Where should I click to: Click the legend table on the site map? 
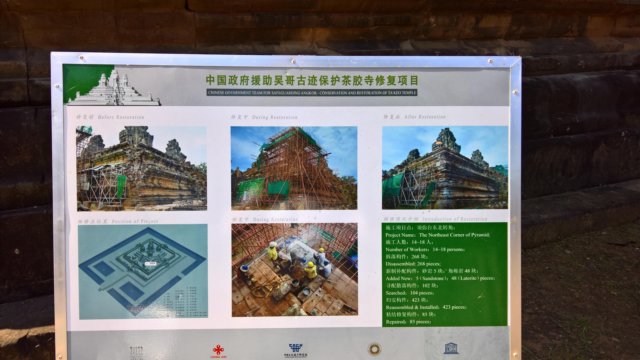coord(186,301)
